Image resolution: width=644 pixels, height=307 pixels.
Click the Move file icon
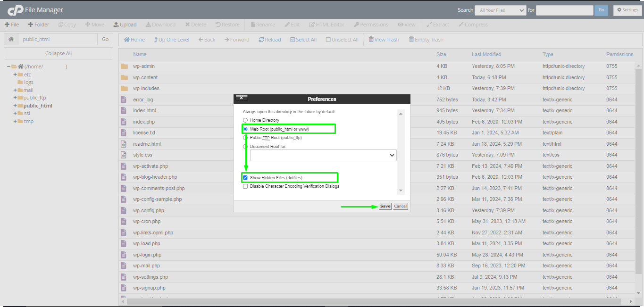pyautogui.click(x=94, y=24)
